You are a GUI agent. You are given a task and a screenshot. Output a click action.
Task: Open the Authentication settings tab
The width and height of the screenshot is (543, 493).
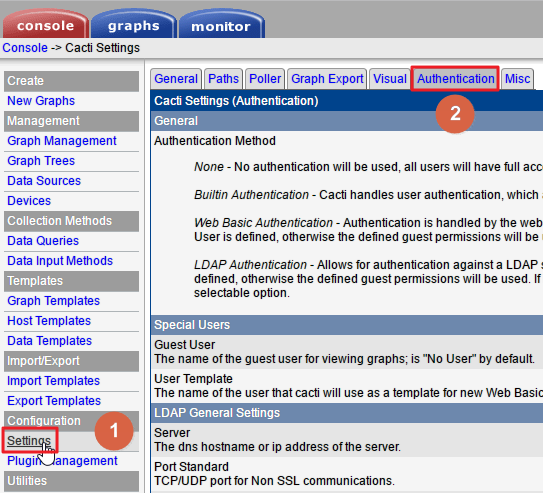[455, 79]
